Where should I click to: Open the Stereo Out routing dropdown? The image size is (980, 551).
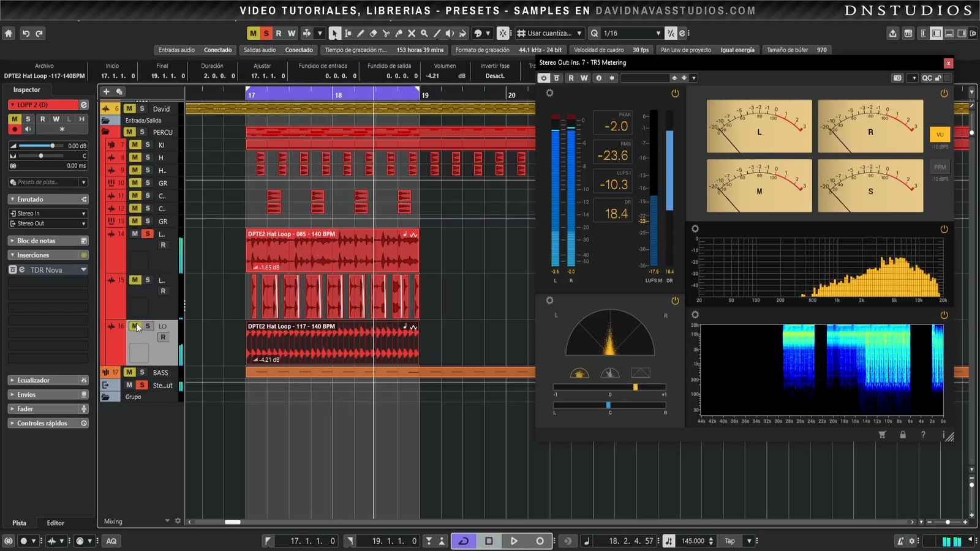pyautogui.click(x=48, y=223)
